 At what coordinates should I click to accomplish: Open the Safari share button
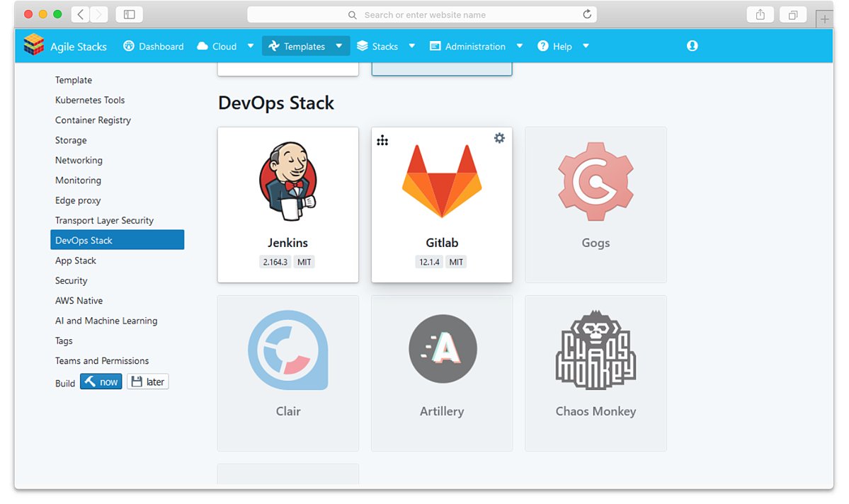point(760,15)
